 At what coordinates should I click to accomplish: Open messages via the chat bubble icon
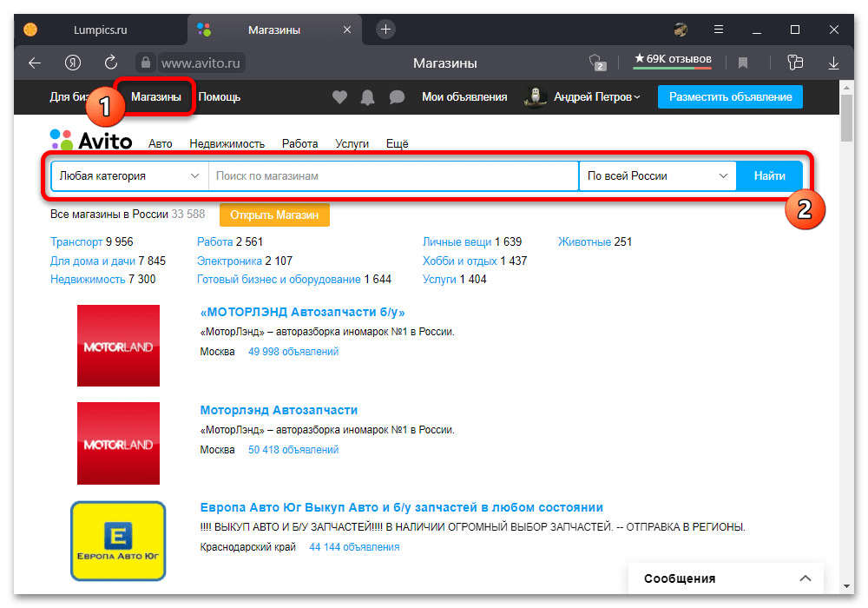point(397,97)
